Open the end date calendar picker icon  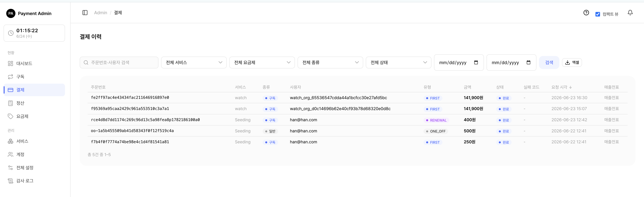pyautogui.click(x=529, y=62)
